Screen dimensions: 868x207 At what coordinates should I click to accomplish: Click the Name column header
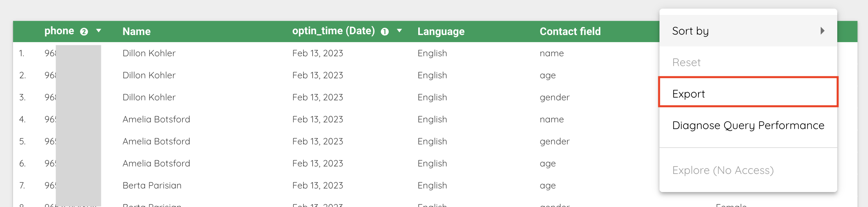click(136, 31)
